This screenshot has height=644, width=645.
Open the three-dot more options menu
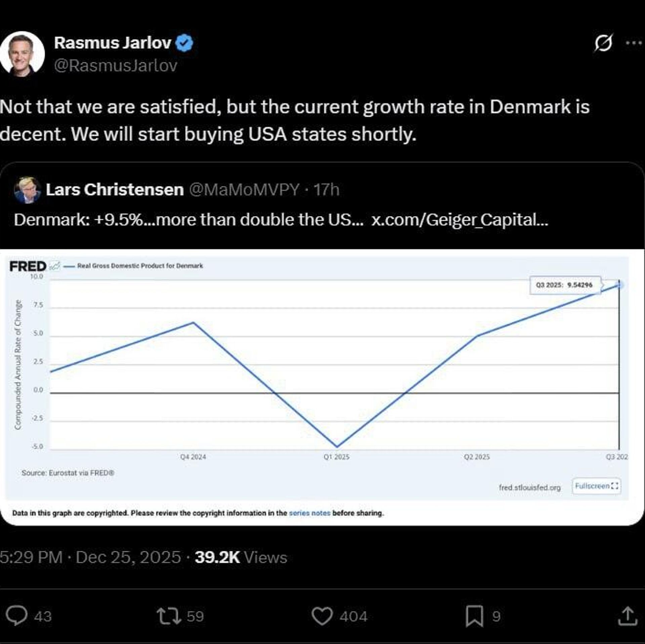(634, 43)
